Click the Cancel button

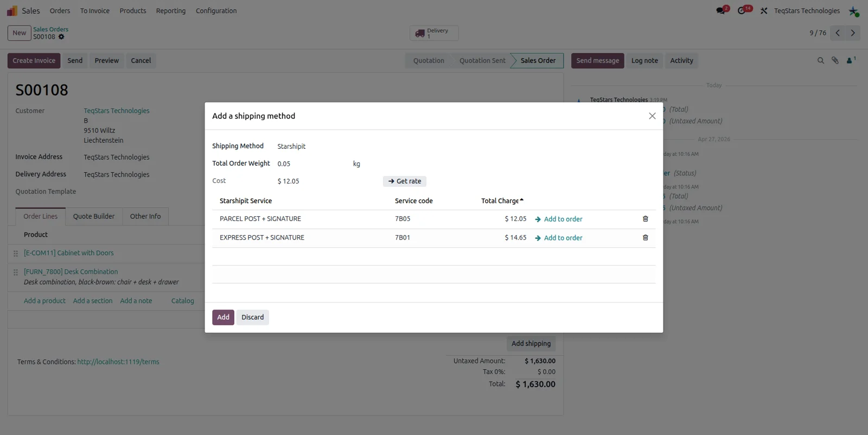click(141, 61)
